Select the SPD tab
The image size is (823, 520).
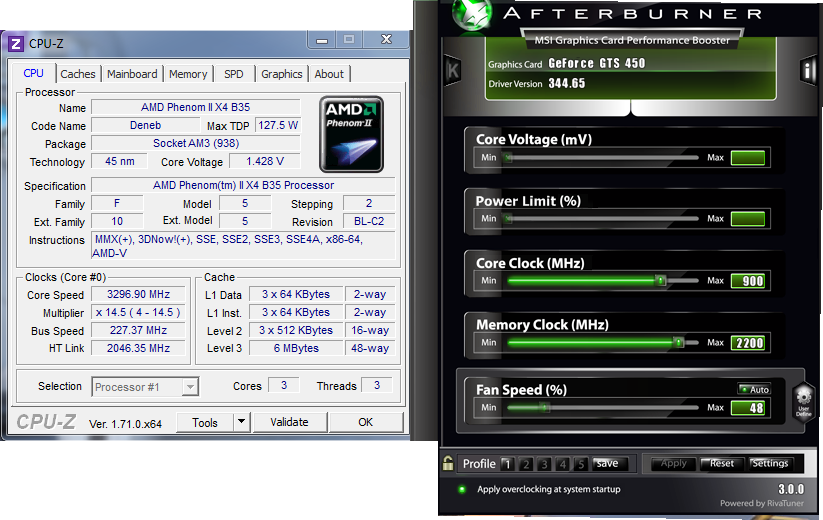pyautogui.click(x=234, y=74)
